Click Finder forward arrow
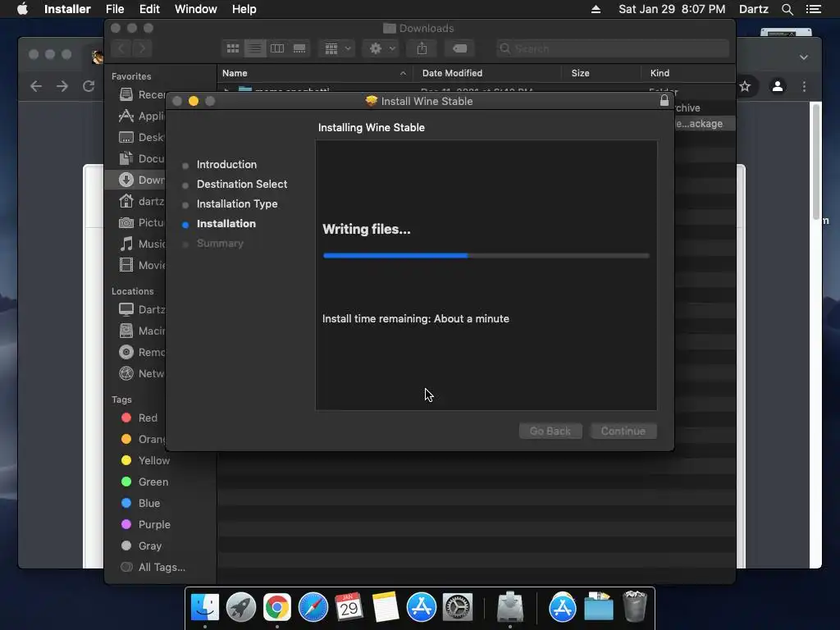Screen dimensions: 840x630 pos(142,48)
